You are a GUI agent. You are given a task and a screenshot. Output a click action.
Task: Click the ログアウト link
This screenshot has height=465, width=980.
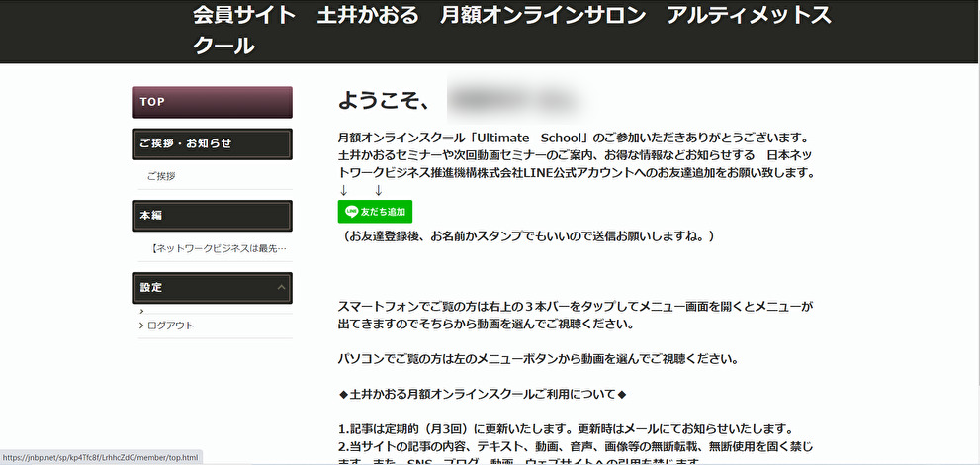(171, 325)
